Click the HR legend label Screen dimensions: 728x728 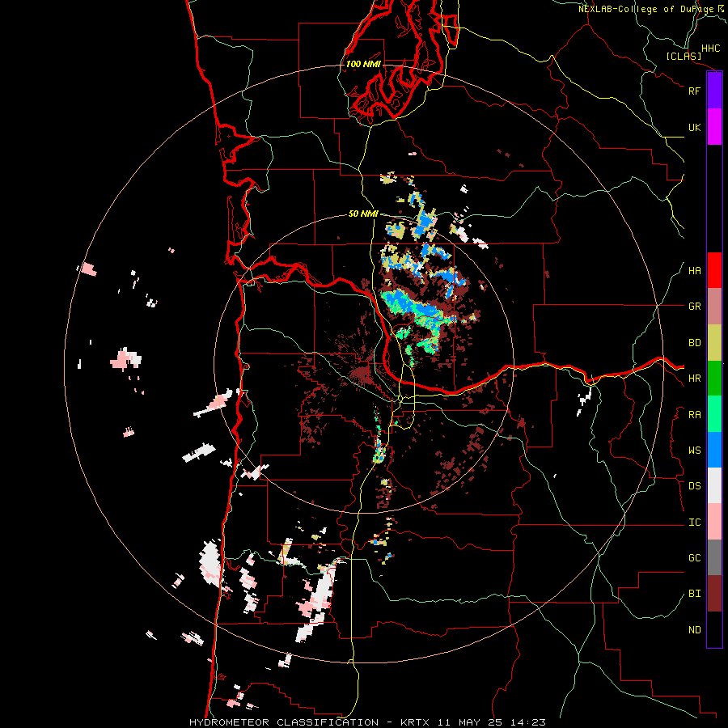tap(694, 379)
